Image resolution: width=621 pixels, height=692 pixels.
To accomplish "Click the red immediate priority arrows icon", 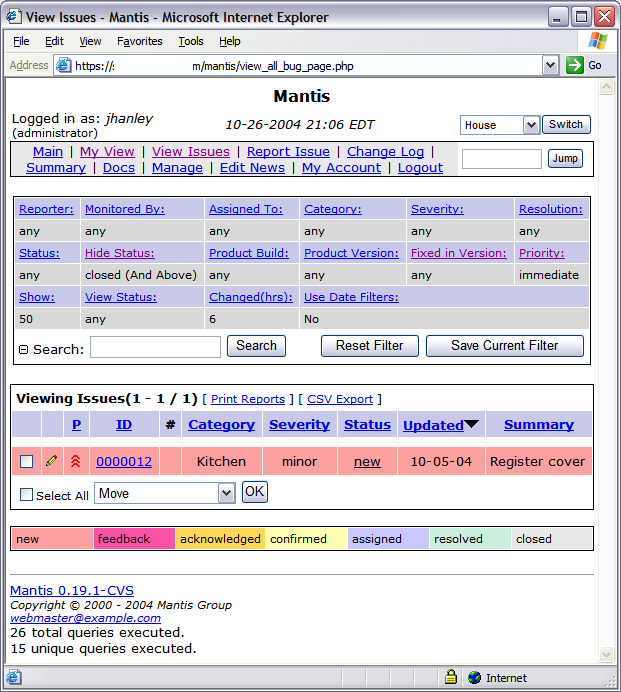I will coord(76,461).
